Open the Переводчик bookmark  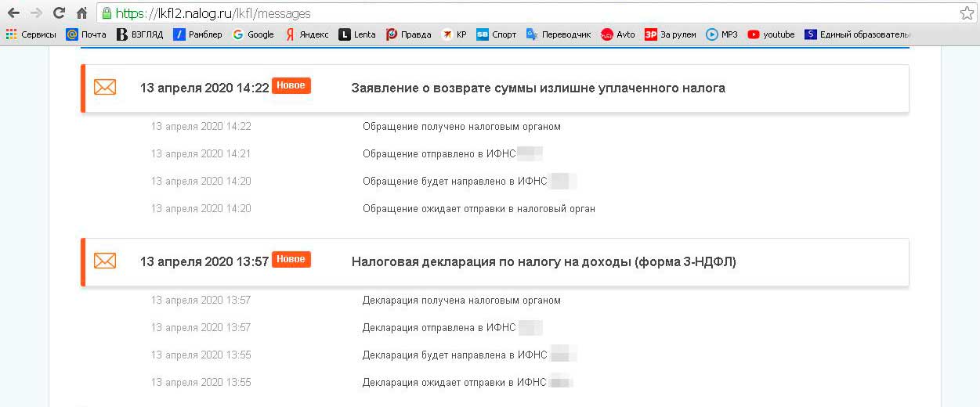[x=558, y=34]
